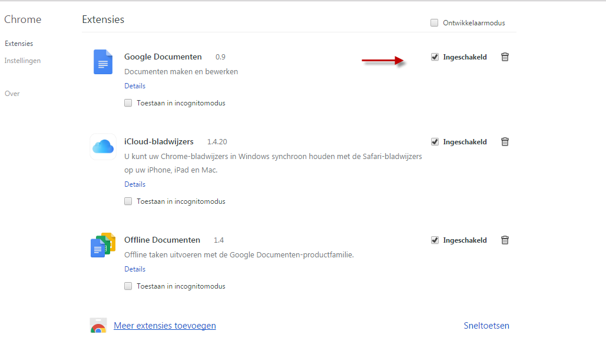Remove iCloud-bladwijzers using its trash icon
Viewport: 606px width, 364px height.
(x=505, y=142)
